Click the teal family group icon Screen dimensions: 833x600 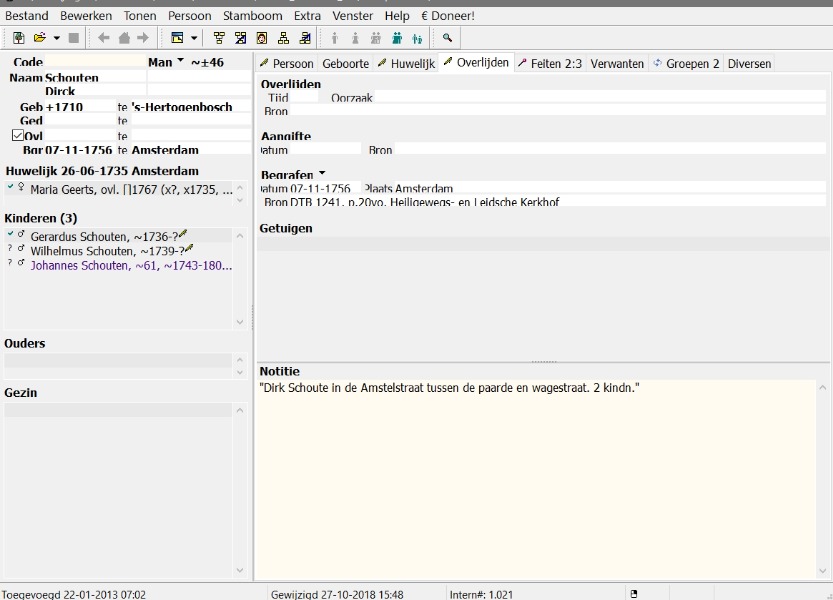click(x=396, y=38)
